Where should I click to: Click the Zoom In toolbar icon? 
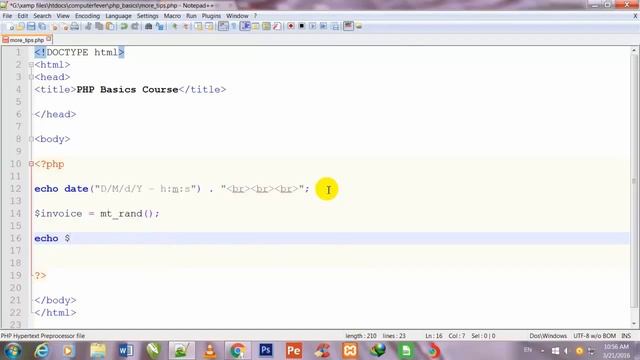pyautogui.click(x=174, y=27)
